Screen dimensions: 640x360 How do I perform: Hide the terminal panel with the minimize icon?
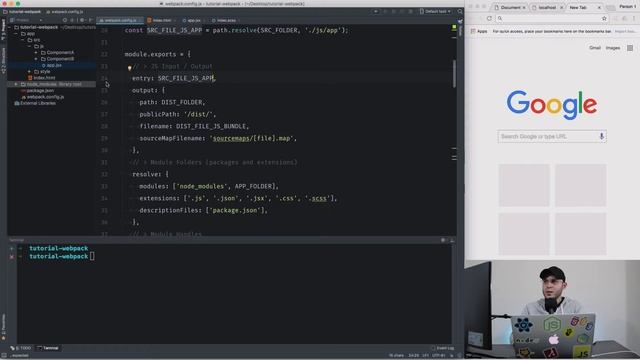tap(452, 240)
